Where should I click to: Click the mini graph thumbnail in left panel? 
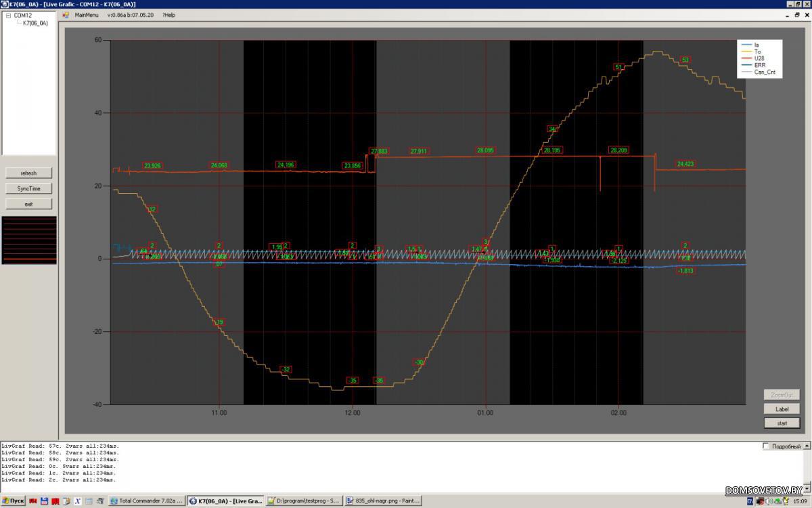(x=28, y=240)
